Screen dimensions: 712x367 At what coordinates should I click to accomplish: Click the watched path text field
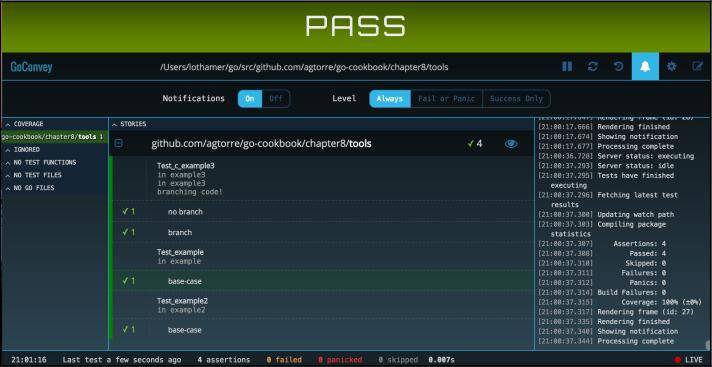click(x=304, y=67)
